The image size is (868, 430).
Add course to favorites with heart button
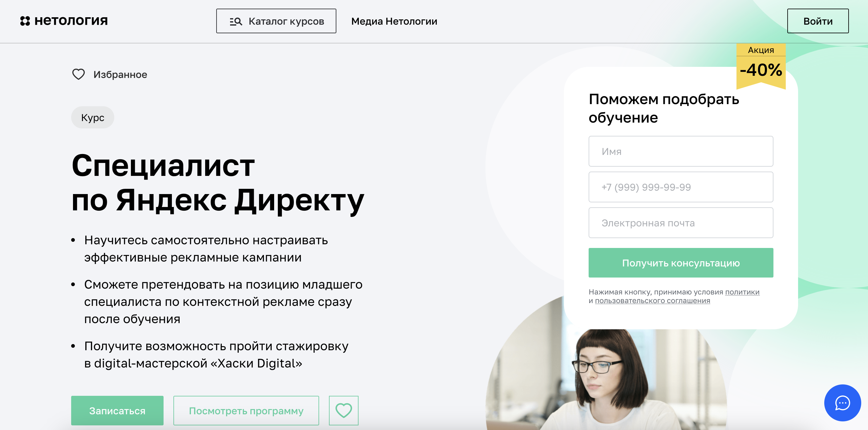point(343,411)
